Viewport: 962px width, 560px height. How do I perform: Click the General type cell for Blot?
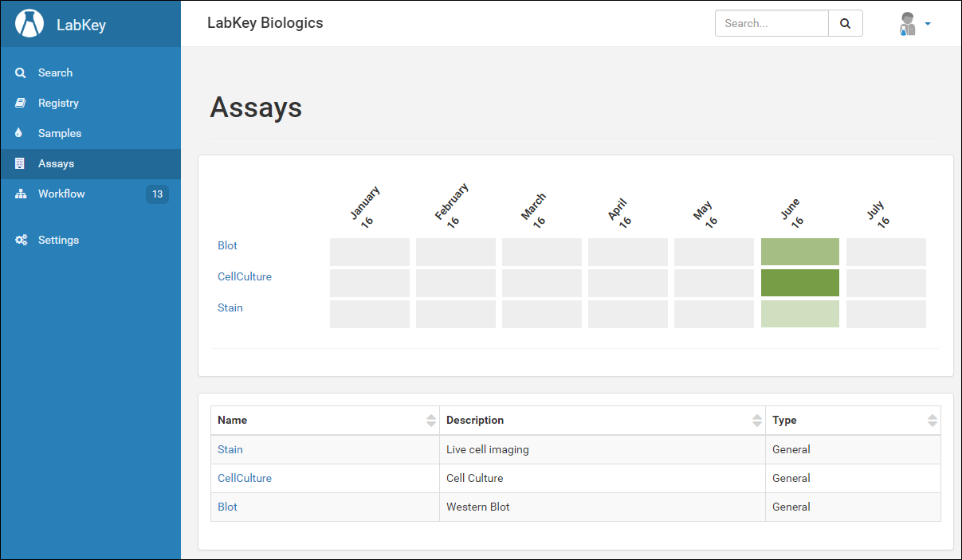click(854, 507)
